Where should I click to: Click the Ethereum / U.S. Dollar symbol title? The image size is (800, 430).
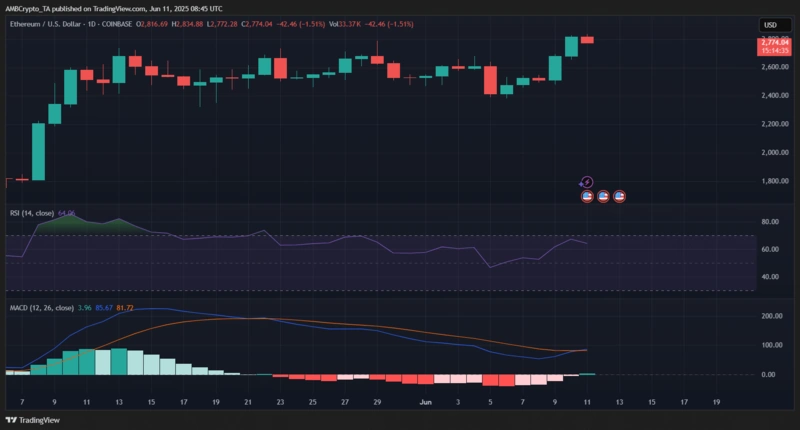[x=53, y=24]
